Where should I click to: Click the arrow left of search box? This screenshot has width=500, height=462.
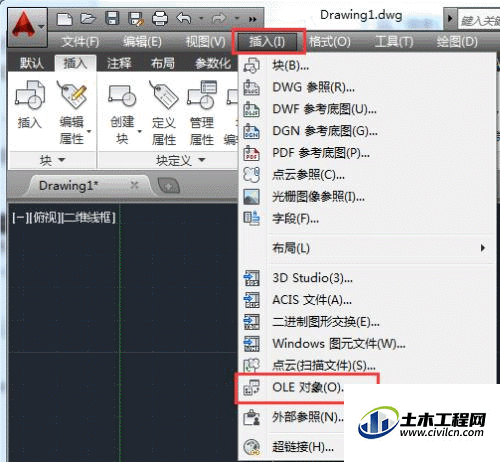pos(450,19)
